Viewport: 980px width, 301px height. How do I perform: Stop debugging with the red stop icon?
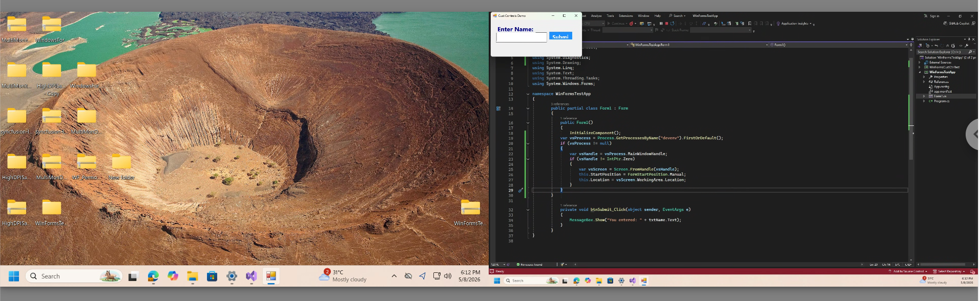pyautogui.click(x=666, y=24)
